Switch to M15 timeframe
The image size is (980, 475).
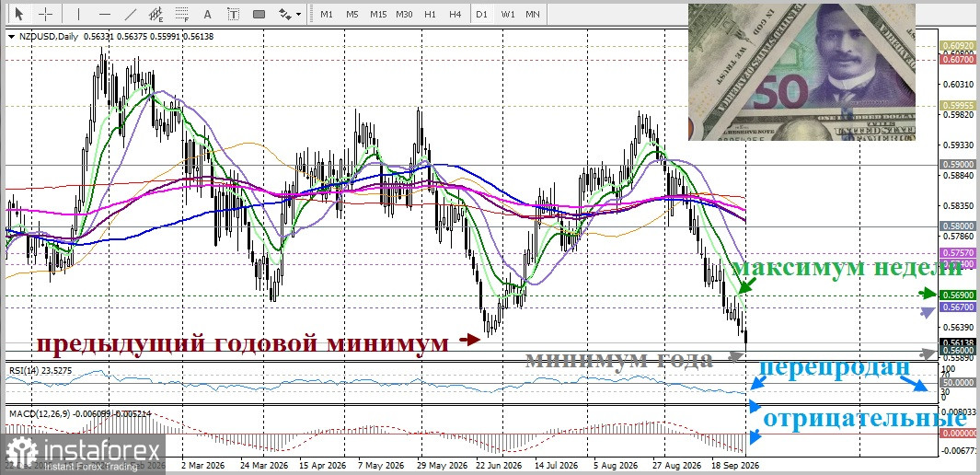tap(378, 13)
